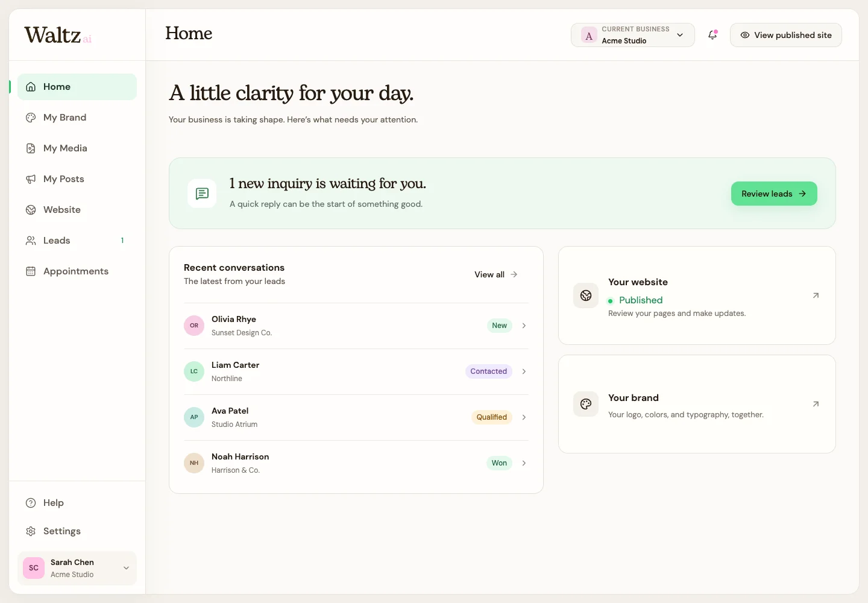Click the Home house icon in sidebar
868x603 pixels.
31,87
